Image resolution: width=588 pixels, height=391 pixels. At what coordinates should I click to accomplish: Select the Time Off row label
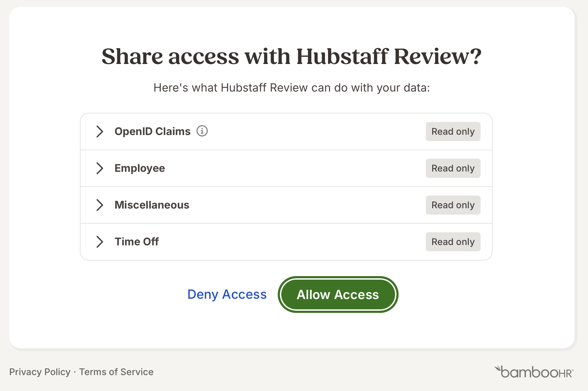[137, 242]
